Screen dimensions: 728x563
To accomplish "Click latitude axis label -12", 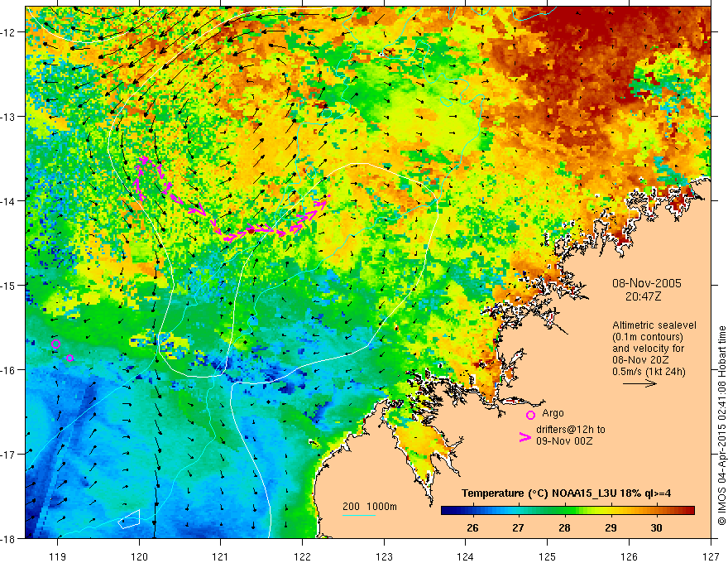I will point(8,32).
